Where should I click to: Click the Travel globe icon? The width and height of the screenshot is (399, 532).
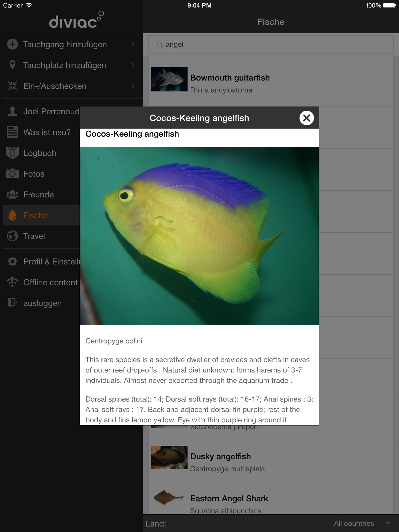click(12, 236)
